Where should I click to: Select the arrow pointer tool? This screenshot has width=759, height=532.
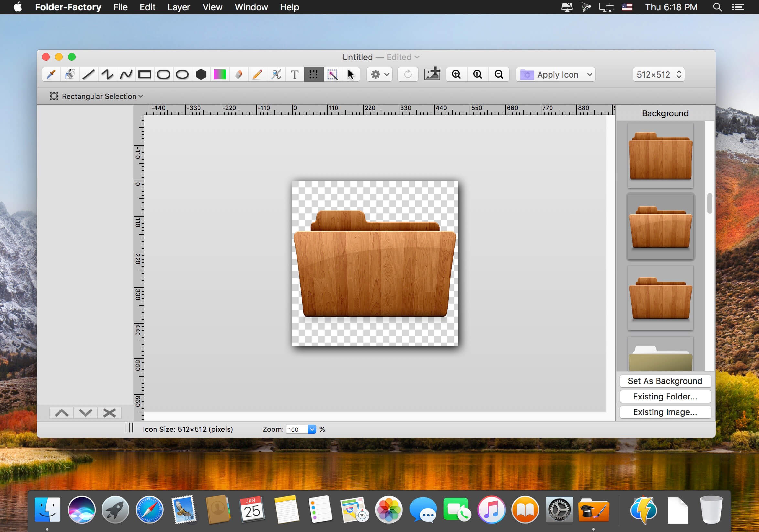pos(351,74)
